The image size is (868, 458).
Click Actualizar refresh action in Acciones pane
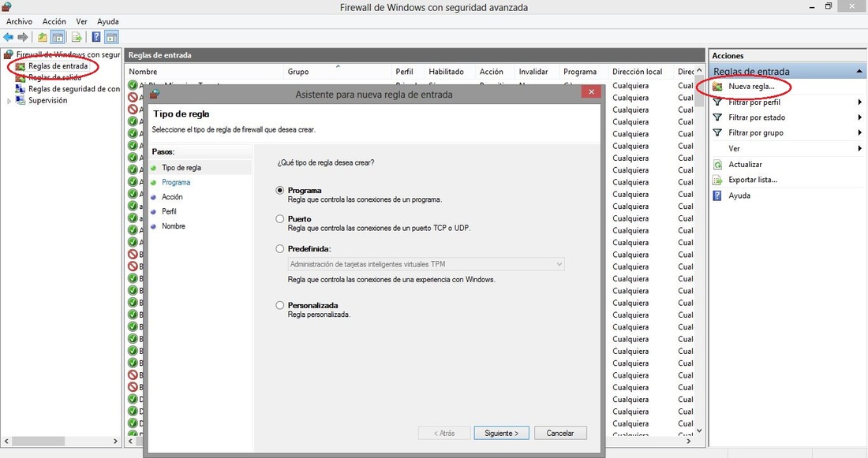[745, 164]
